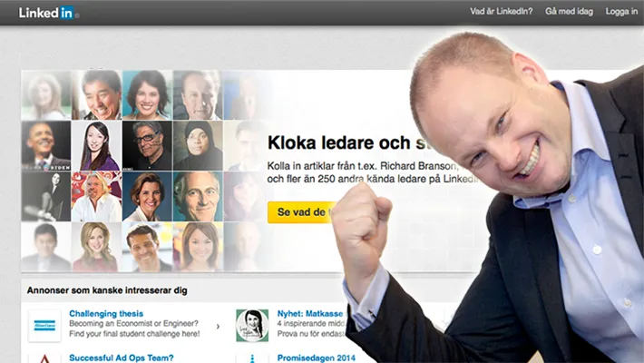The image size is (644, 363).
Task: Open the 'Promisedagen 2014' ad link
Action: click(317, 358)
